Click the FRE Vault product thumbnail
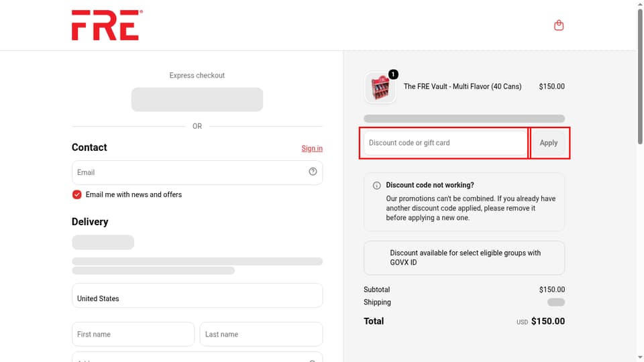Image resolution: width=644 pixels, height=362 pixels. 380,87
